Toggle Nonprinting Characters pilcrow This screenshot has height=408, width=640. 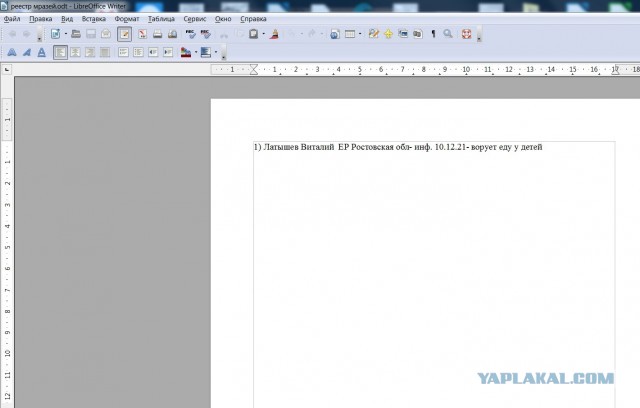[x=433, y=34]
